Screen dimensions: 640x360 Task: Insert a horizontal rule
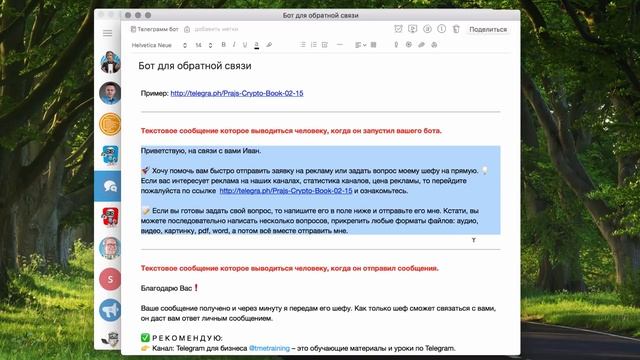340,45
